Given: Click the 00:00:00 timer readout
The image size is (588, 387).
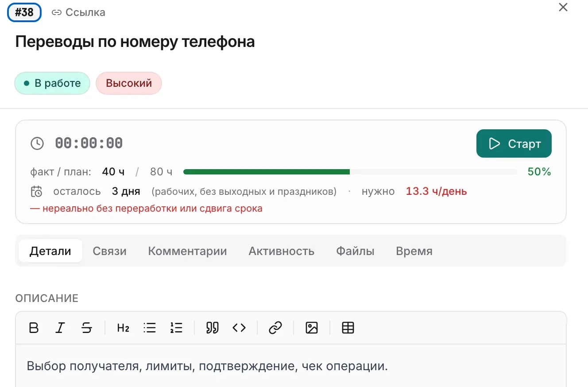Looking at the screenshot, I should pos(89,143).
